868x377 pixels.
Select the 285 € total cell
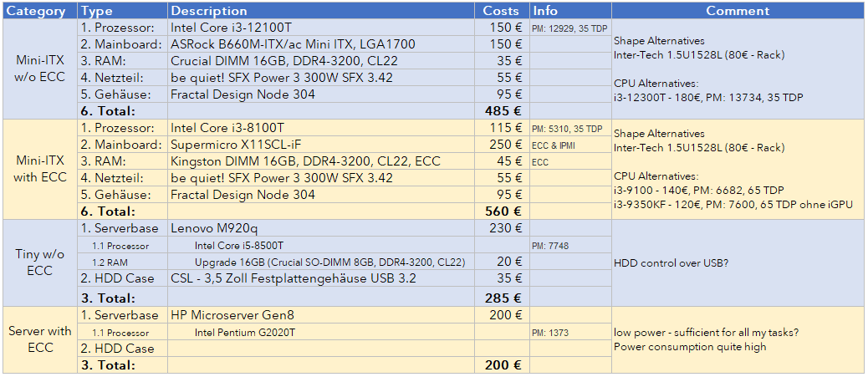click(x=502, y=298)
